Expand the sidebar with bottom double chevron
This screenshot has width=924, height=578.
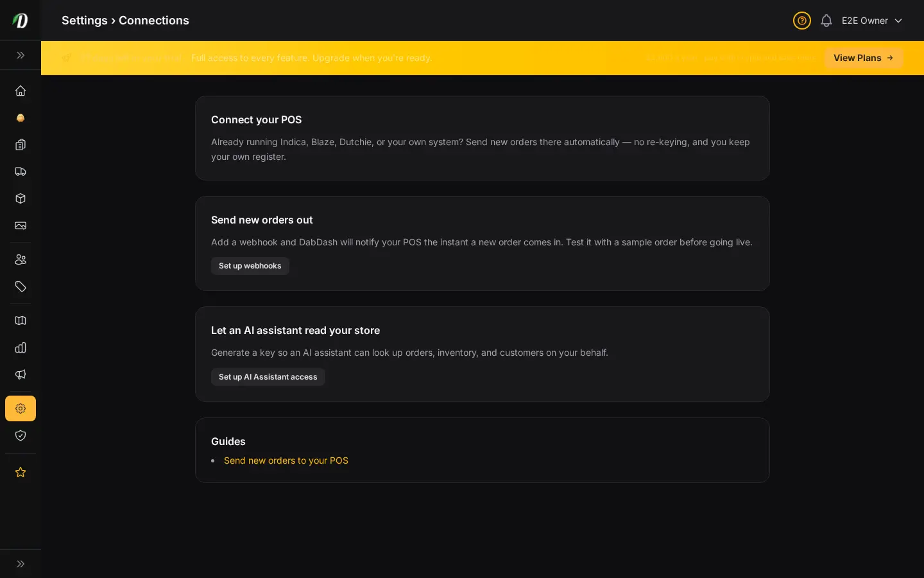point(21,564)
